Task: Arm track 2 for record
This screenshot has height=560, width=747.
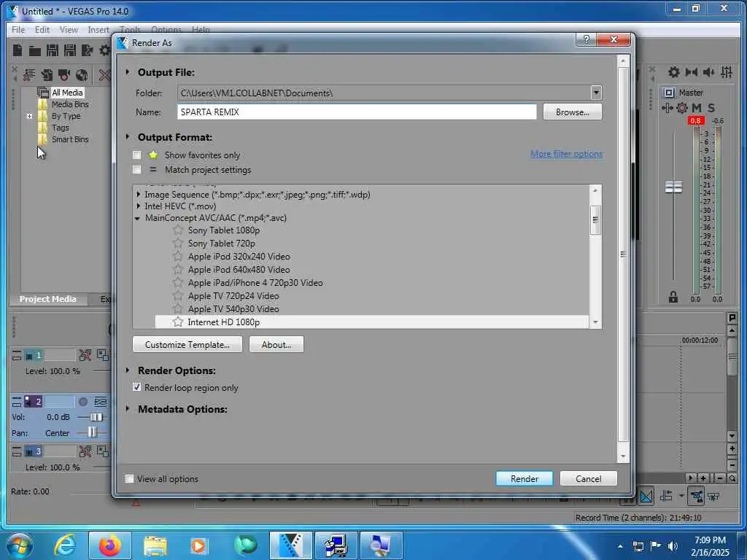Action: [x=83, y=402]
